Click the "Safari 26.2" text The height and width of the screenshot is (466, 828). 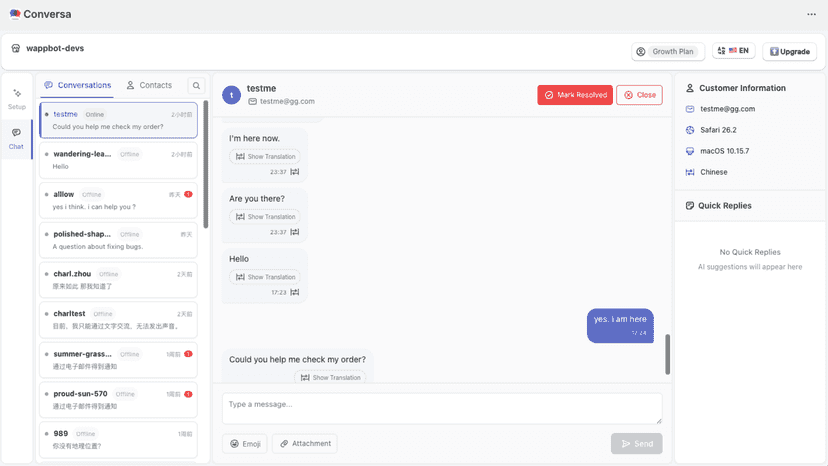pos(718,130)
